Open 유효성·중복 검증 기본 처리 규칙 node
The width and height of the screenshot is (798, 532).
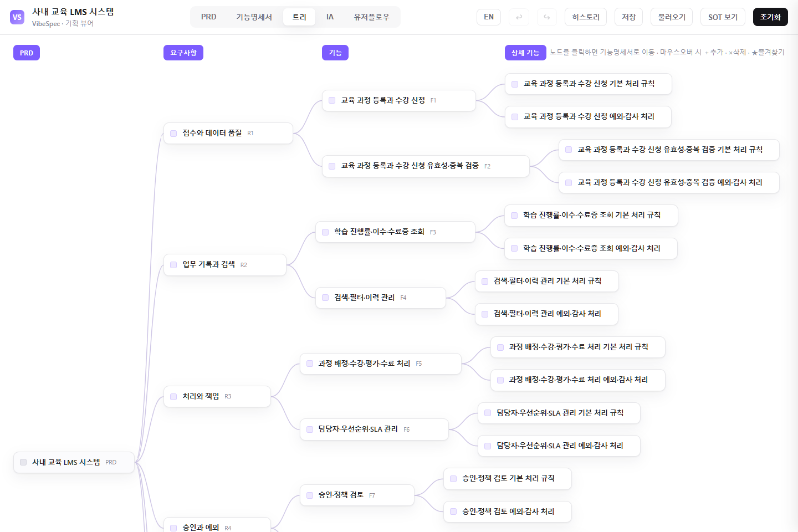pyautogui.click(x=669, y=150)
